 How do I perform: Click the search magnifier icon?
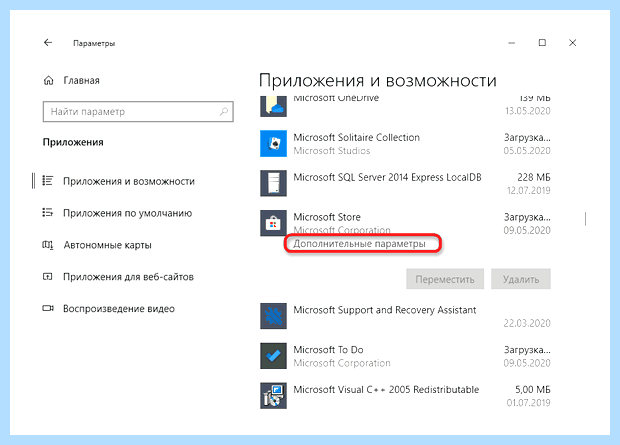click(224, 112)
